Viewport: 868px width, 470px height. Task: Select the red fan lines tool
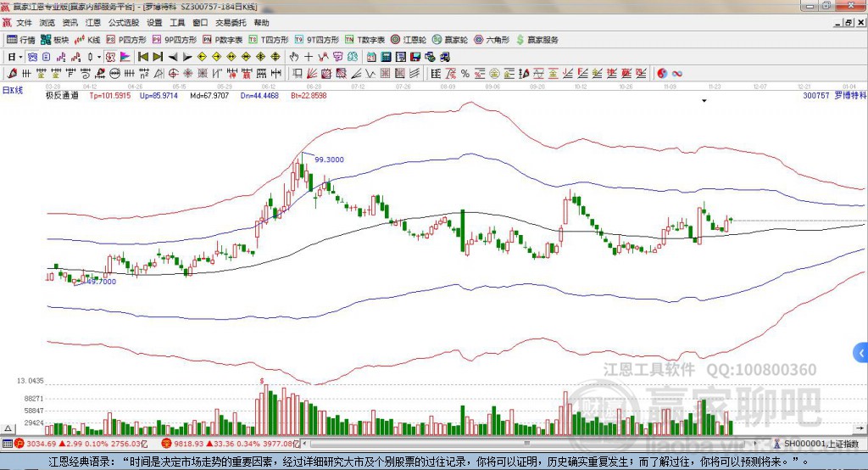[311, 73]
